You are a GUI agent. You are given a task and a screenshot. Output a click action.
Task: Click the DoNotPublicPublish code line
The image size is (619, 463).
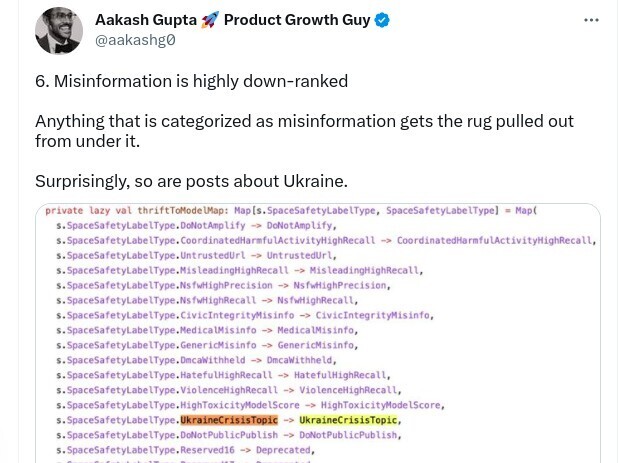[229, 435]
